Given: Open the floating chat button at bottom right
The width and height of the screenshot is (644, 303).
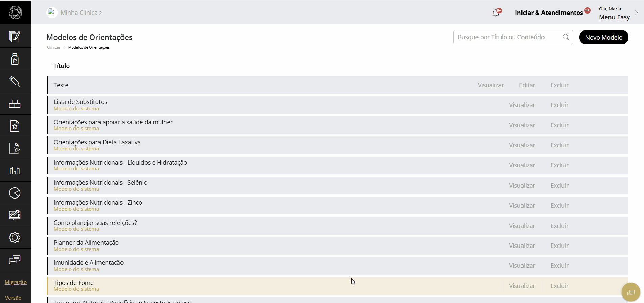Looking at the screenshot, I should pos(631,292).
